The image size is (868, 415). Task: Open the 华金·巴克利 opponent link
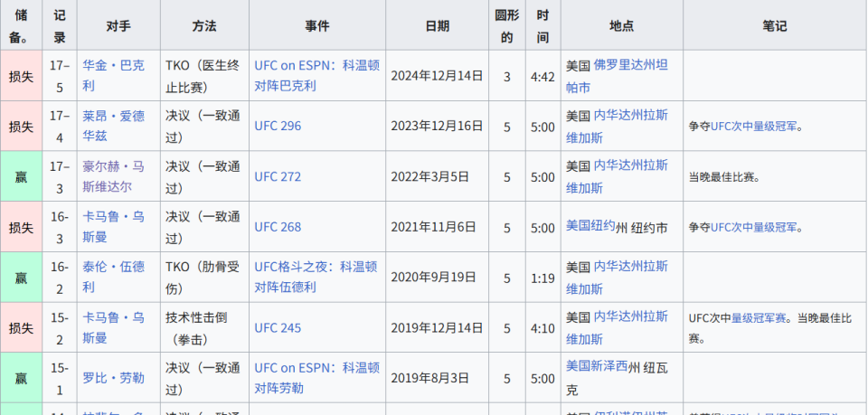coord(114,76)
